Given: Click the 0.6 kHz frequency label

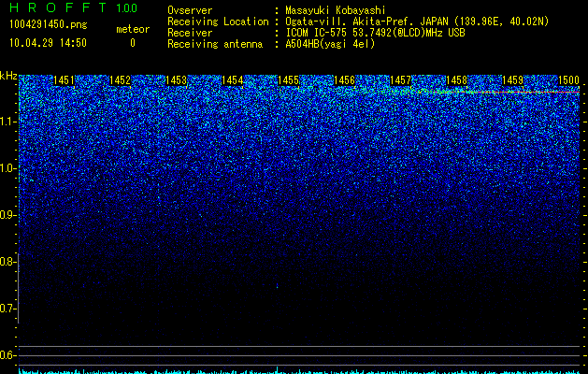Looking at the screenshot, I should [7, 355].
